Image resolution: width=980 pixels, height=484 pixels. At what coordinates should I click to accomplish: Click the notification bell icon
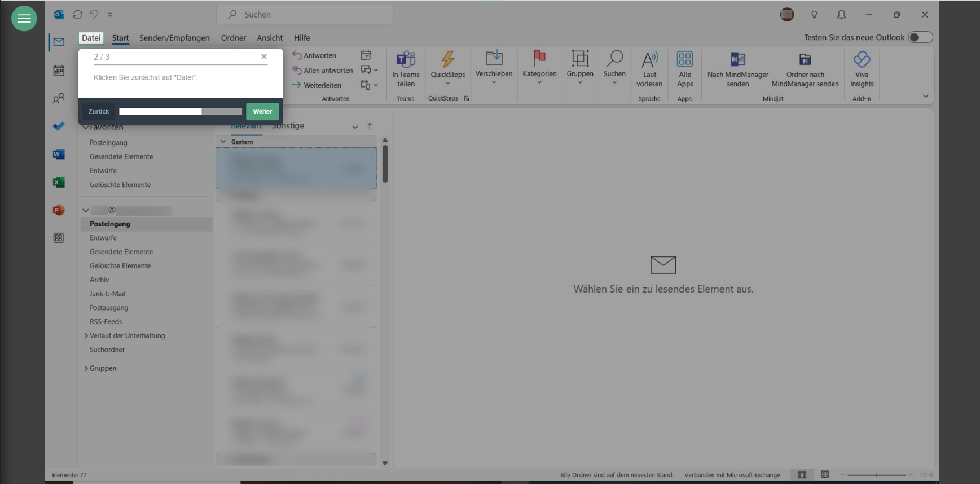click(x=841, y=15)
